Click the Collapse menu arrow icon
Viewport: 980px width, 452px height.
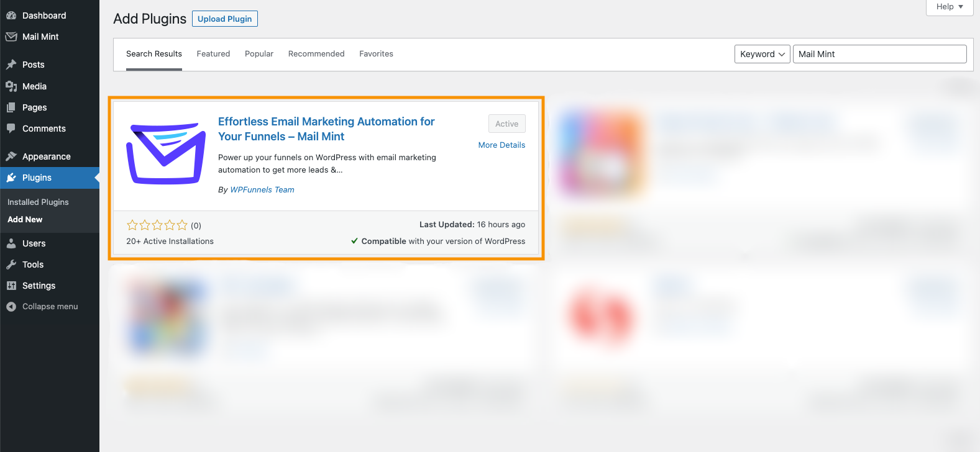[11, 307]
